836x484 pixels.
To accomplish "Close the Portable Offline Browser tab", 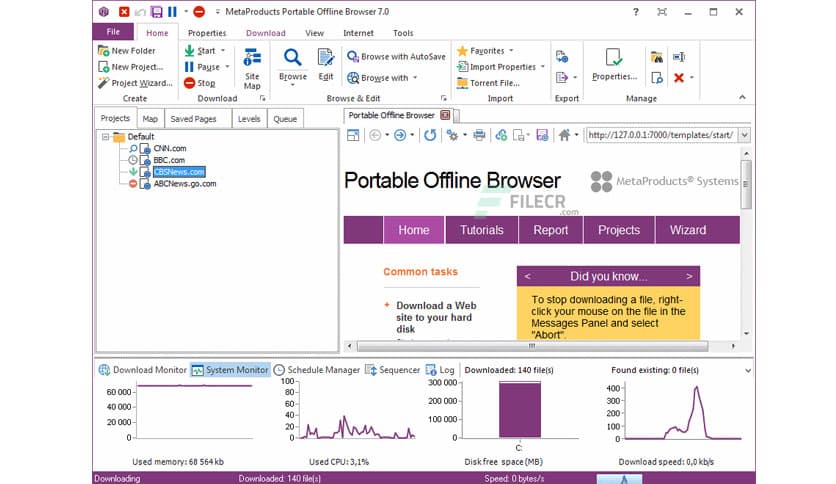I will 445,115.
